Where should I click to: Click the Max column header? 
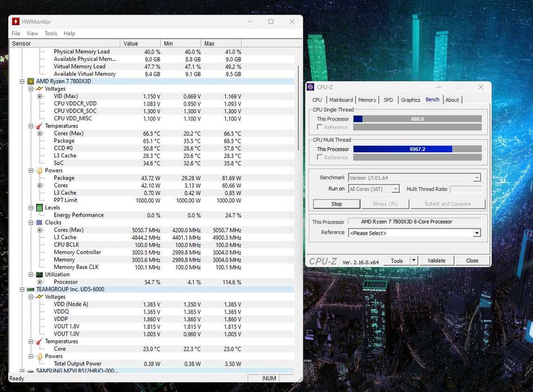pos(221,44)
